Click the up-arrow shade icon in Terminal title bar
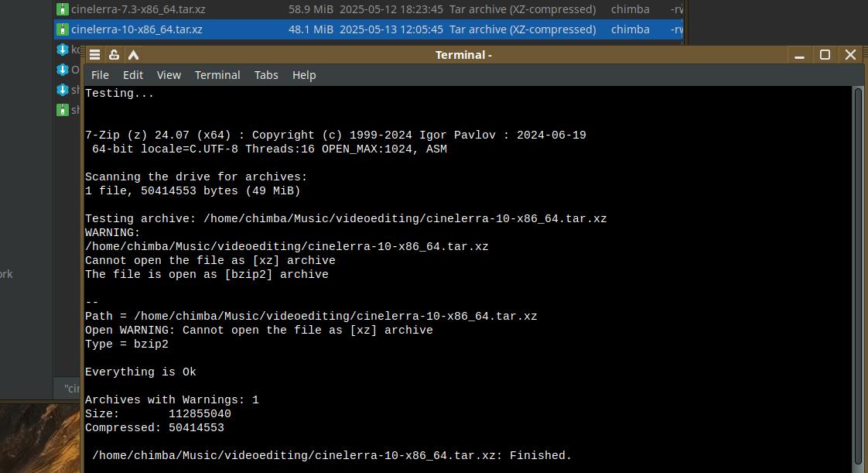 (x=133, y=55)
